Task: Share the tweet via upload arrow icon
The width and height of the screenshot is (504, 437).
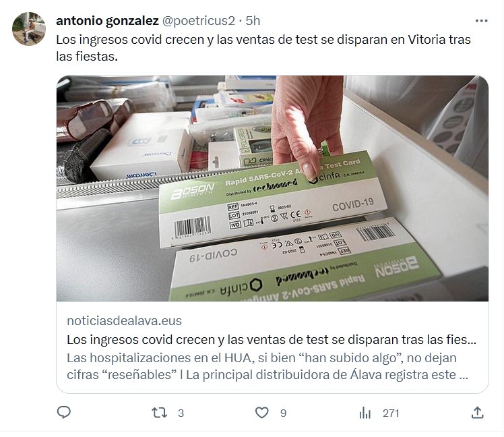Action: [x=477, y=413]
